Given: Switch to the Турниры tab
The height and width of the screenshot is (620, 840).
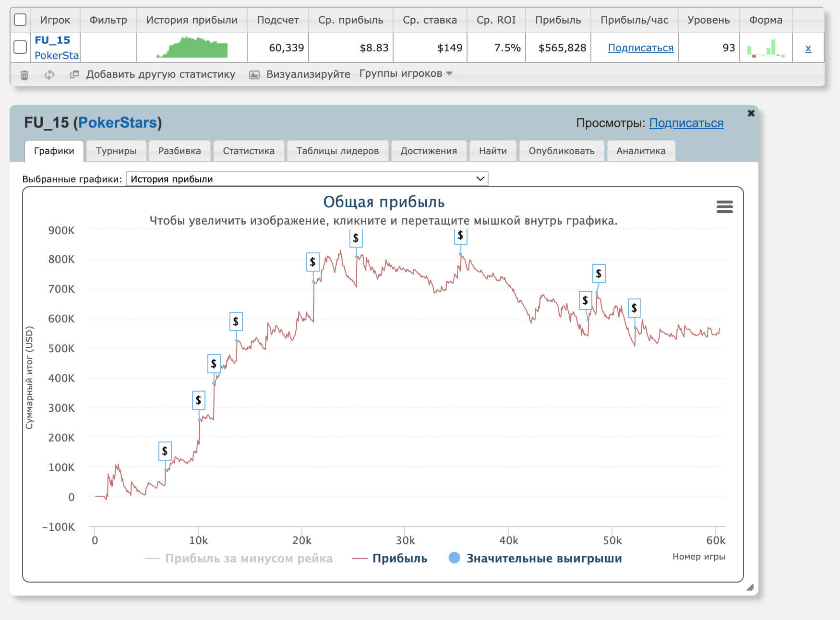Looking at the screenshot, I should (116, 151).
